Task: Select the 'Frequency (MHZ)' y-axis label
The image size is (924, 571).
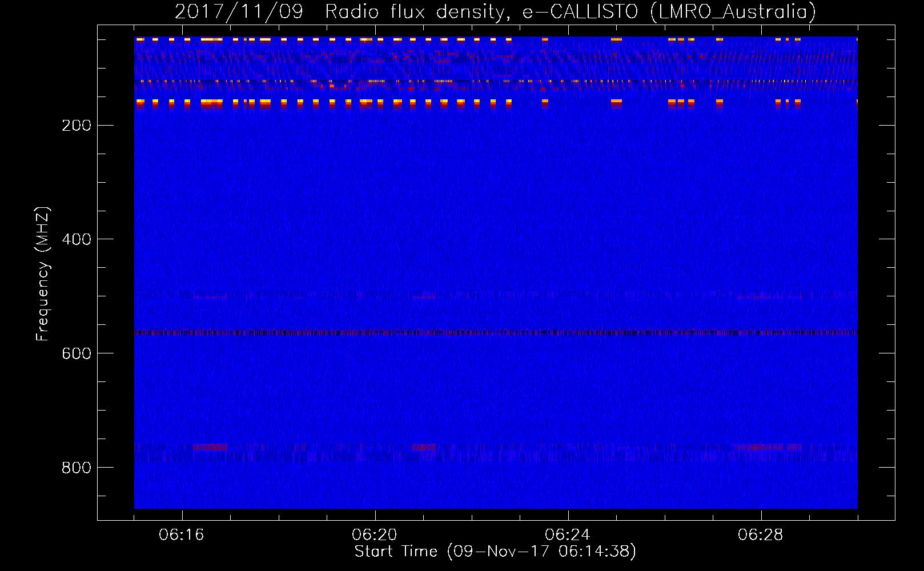Action: 43,274
